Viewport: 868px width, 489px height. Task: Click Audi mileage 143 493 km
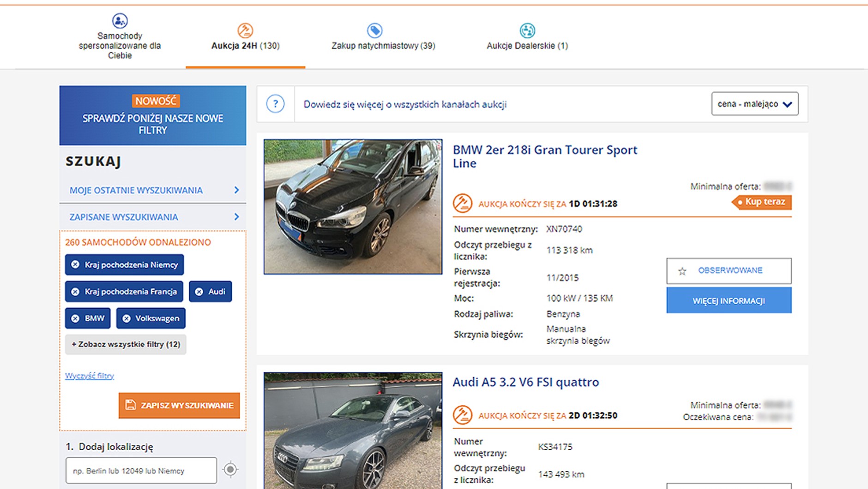pyautogui.click(x=561, y=474)
